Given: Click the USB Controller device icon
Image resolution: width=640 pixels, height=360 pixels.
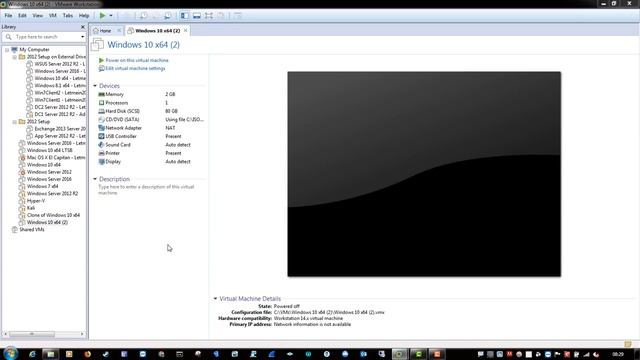Looking at the screenshot, I should pos(101,136).
